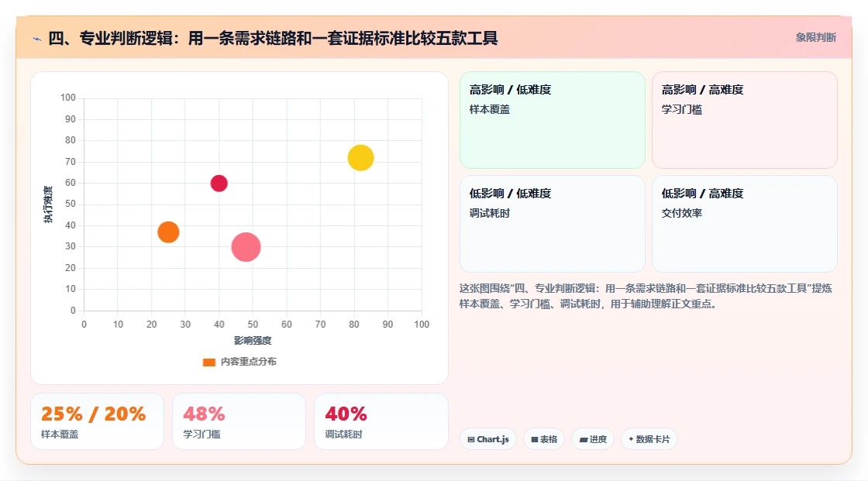Click the 学习门槛 label under 48%
The width and height of the screenshot is (868, 481).
pos(201,435)
